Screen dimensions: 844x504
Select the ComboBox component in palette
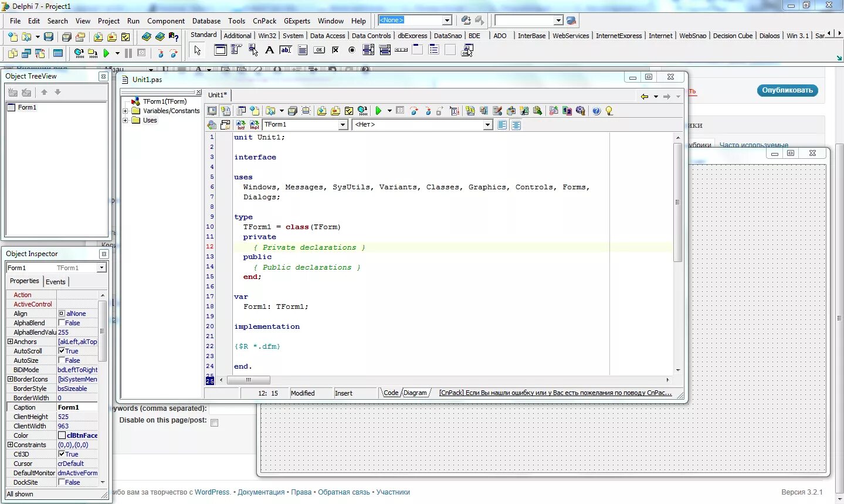(385, 50)
